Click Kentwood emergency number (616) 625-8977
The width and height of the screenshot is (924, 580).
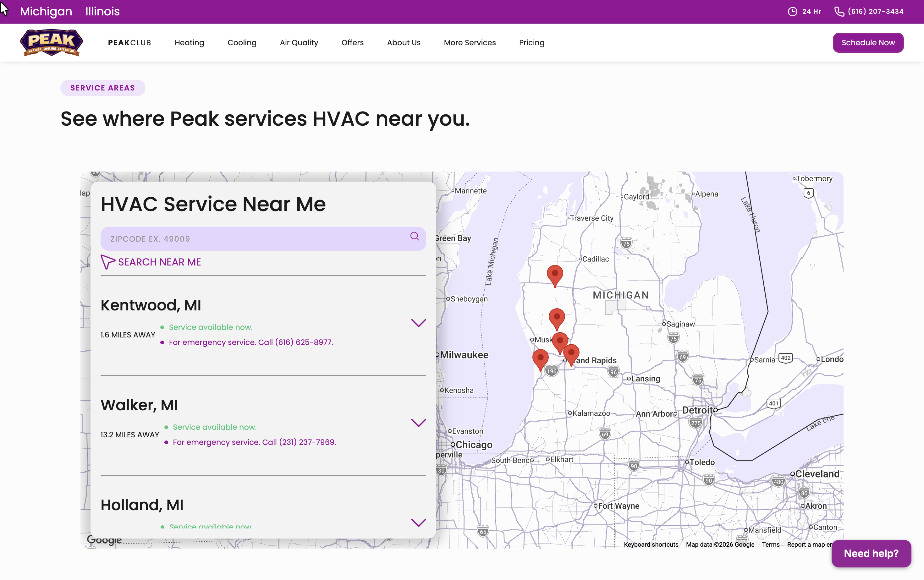(x=304, y=342)
